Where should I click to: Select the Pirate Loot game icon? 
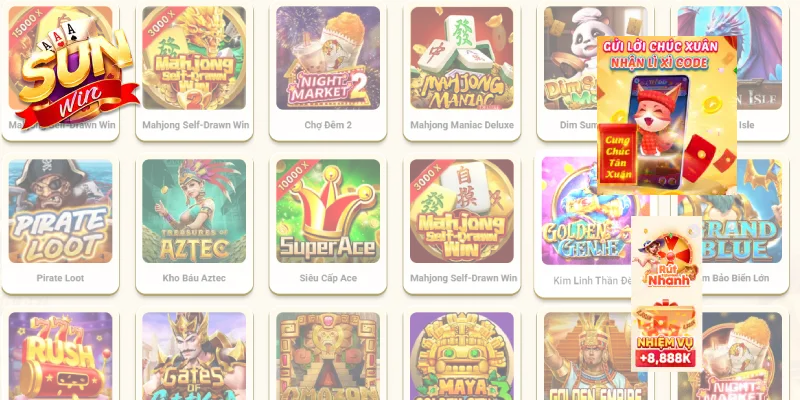pyautogui.click(x=60, y=211)
